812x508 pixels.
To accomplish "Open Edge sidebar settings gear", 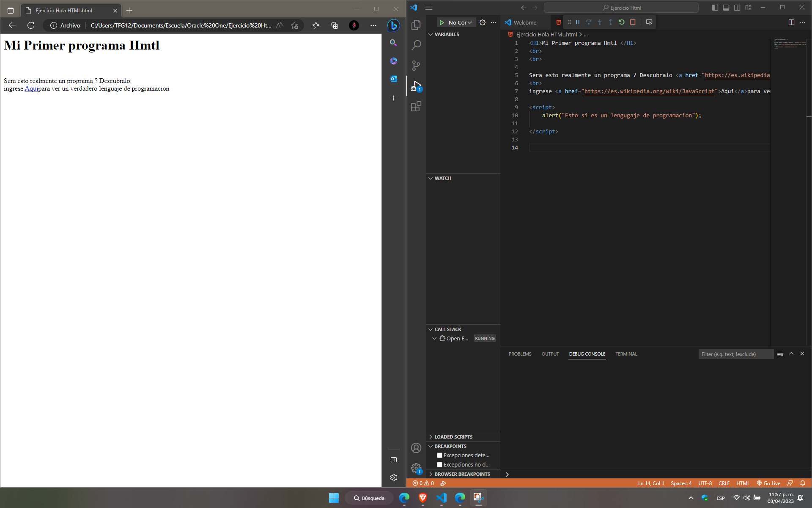I will coord(394,478).
